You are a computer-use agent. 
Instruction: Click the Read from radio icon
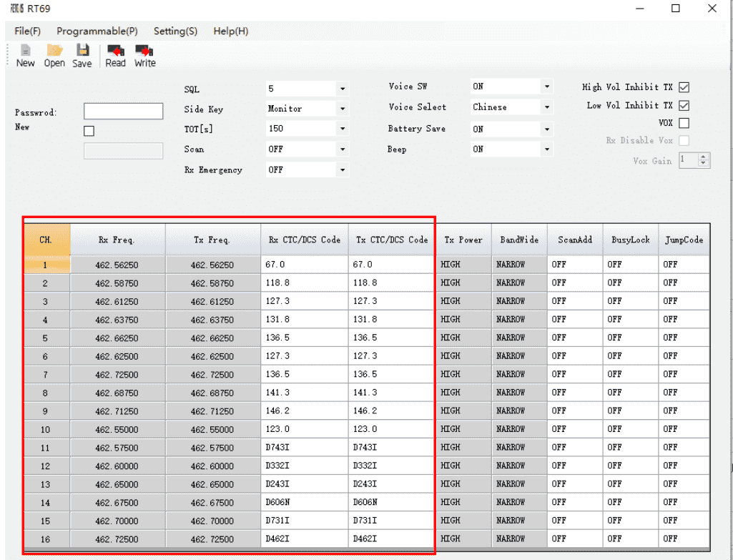click(115, 51)
